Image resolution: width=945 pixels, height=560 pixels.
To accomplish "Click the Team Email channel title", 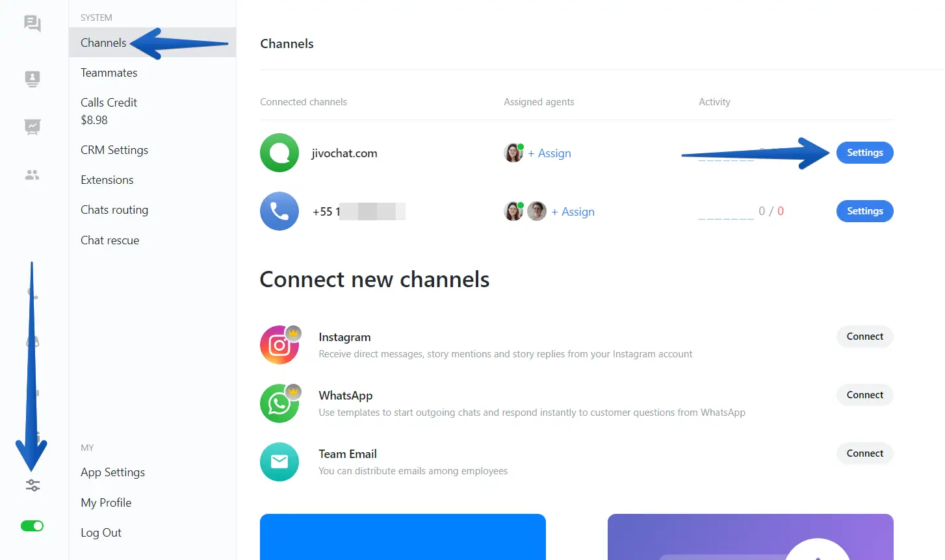I will click(348, 454).
